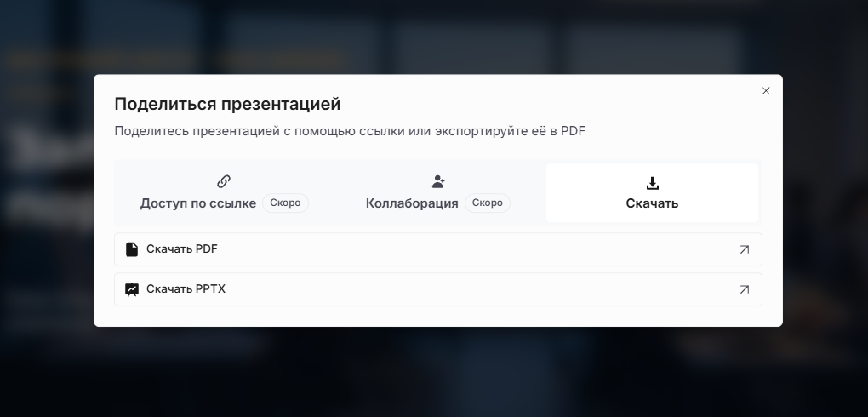Close the share presentation dialog

pos(766,91)
